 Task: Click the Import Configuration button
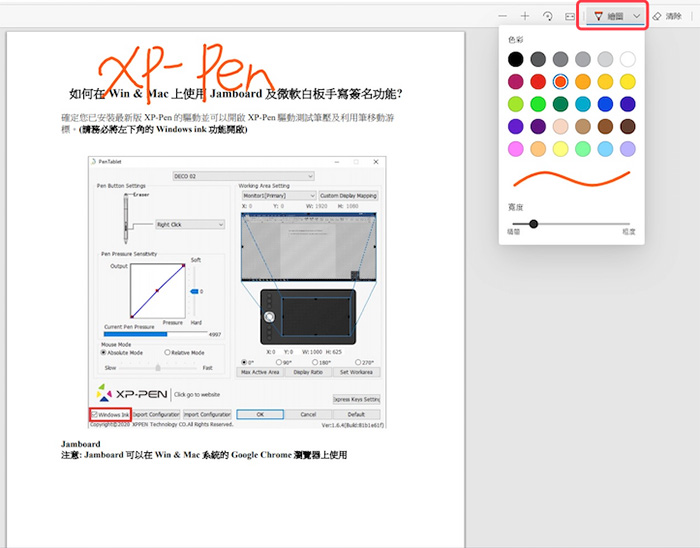[207, 415]
